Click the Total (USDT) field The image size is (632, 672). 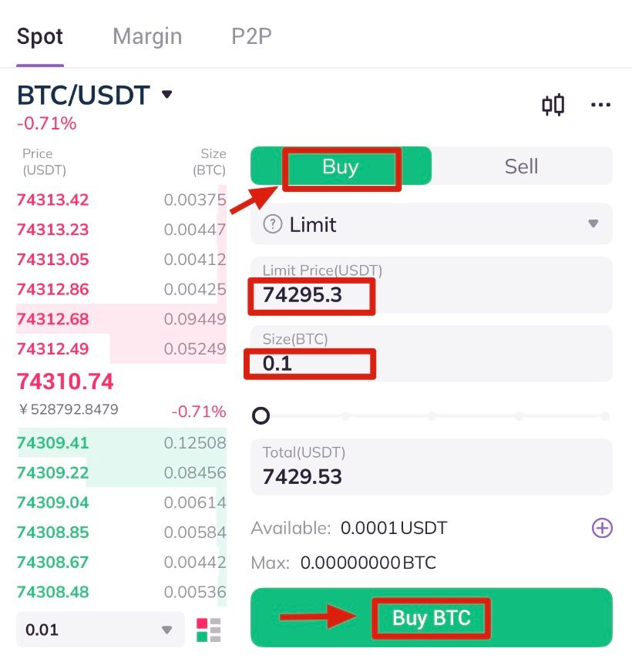pos(431,467)
